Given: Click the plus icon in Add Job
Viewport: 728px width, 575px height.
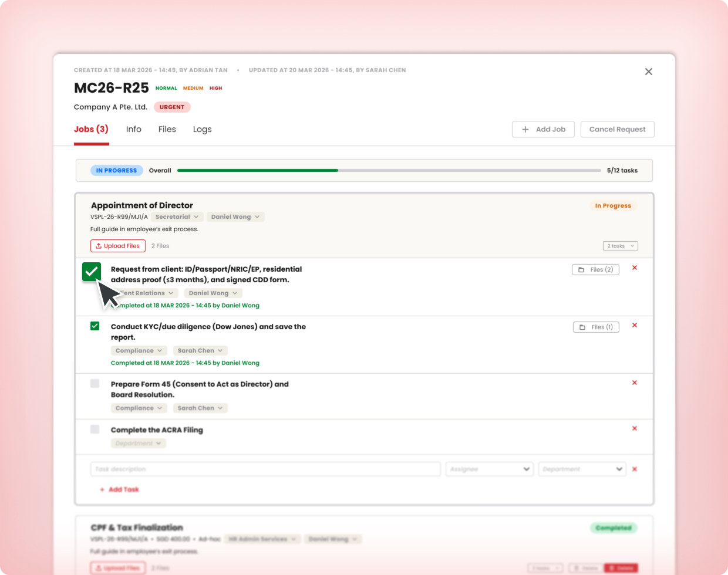Looking at the screenshot, I should (x=525, y=129).
